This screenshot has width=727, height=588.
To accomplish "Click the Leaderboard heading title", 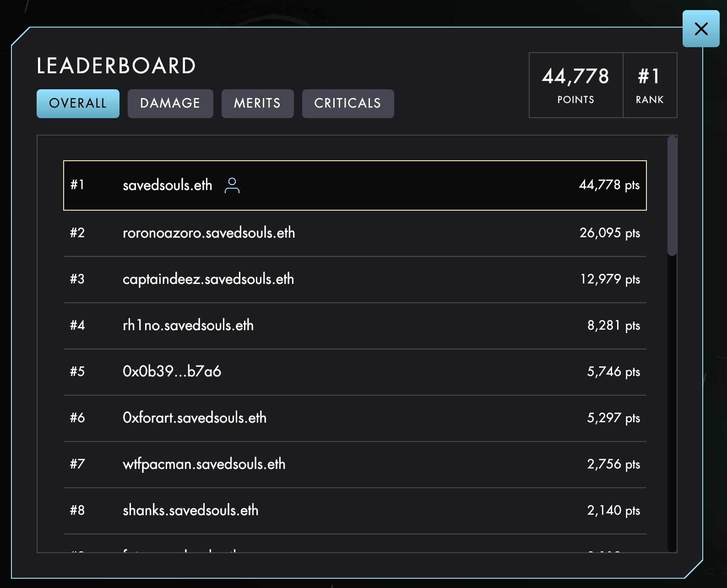I will coord(116,66).
